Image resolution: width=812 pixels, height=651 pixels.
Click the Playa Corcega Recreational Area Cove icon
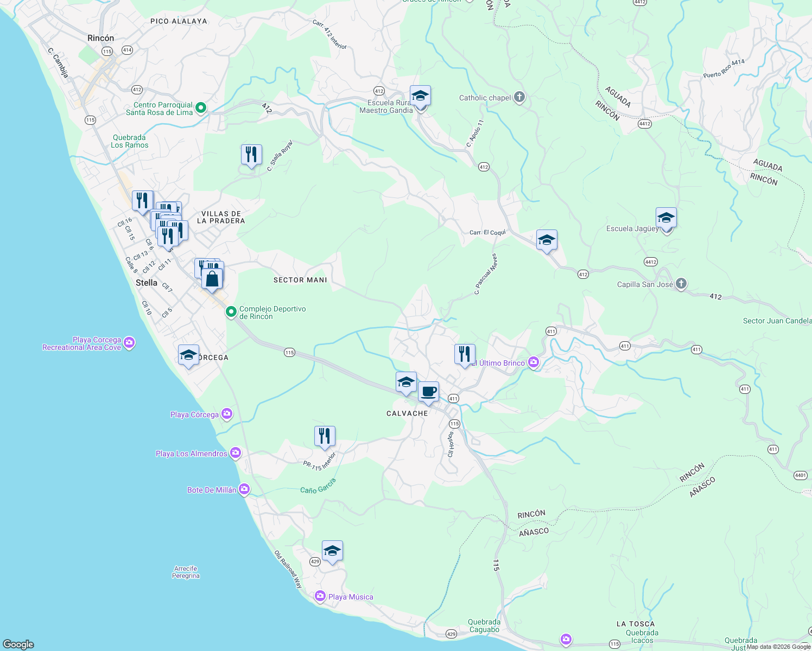(x=129, y=343)
